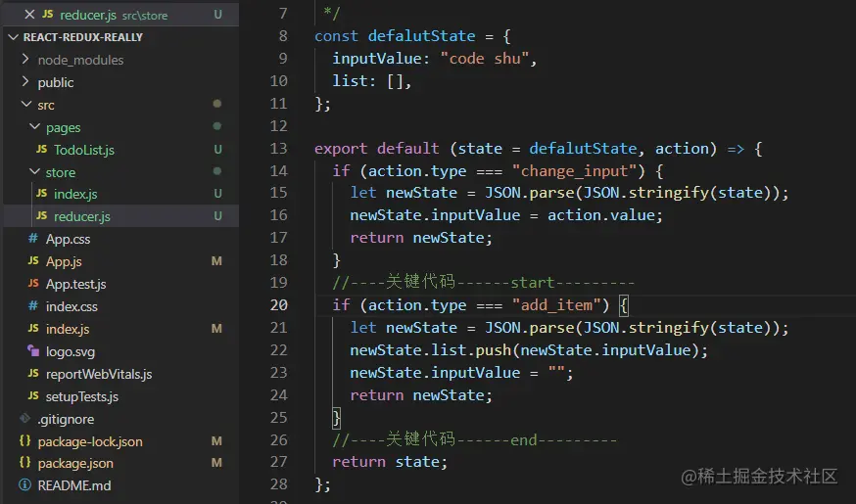The image size is (856, 504).
Task: Click the M status badge on package-lock.json
Action: (x=216, y=441)
